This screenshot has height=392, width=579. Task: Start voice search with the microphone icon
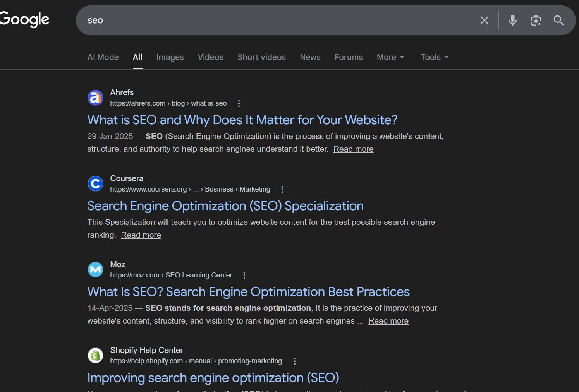(x=512, y=20)
